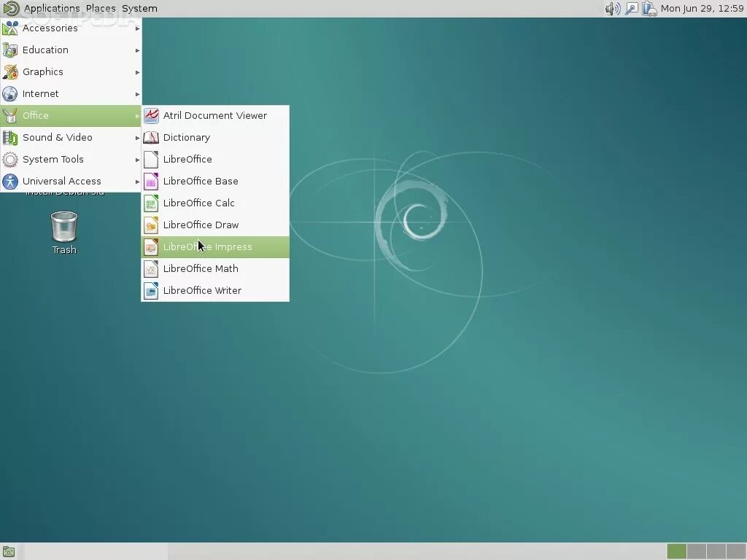Image resolution: width=747 pixels, height=560 pixels.
Task: Click the Office category icon
Action: click(10, 116)
